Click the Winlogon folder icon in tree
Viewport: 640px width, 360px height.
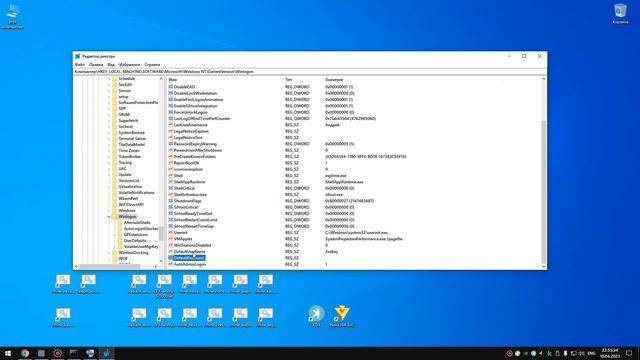115,217
